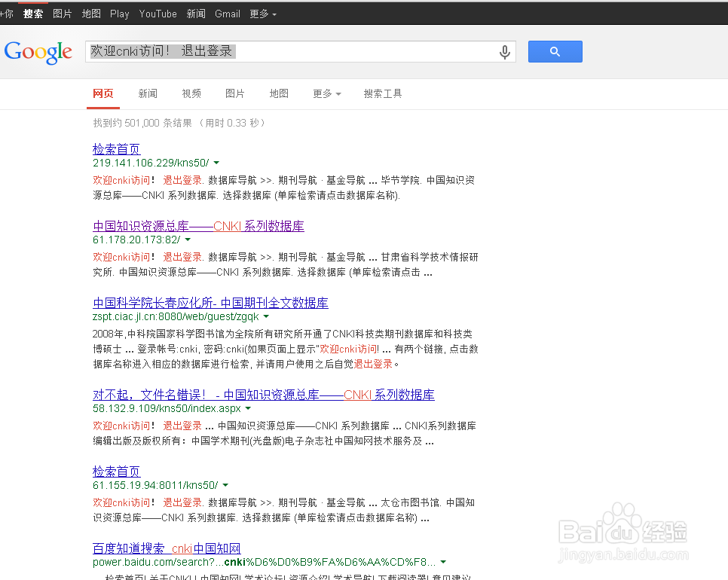The height and width of the screenshot is (580, 728).
Task: Expand the arrow beside 219.141.106.229/kns50/
Action: pyautogui.click(x=216, y=163)
